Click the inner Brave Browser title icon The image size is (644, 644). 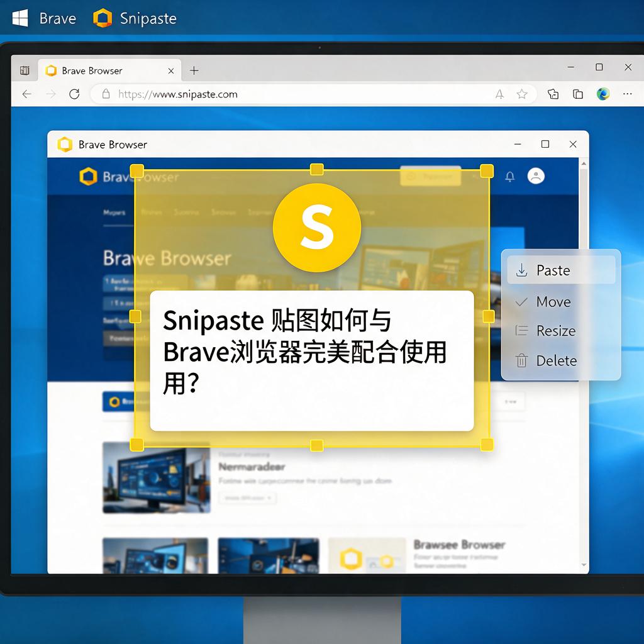point(65,145)
